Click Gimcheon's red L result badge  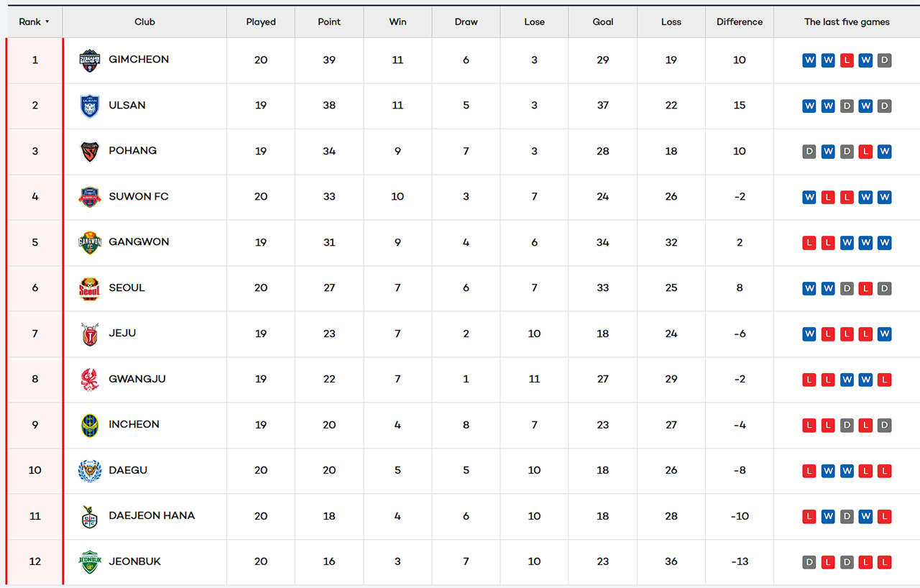pyautogui.click(x=847, y=60)
